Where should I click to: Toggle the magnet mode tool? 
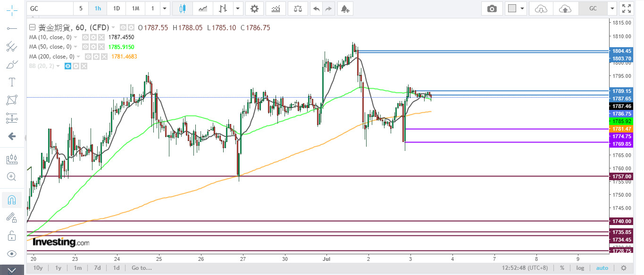pos(12,200)
